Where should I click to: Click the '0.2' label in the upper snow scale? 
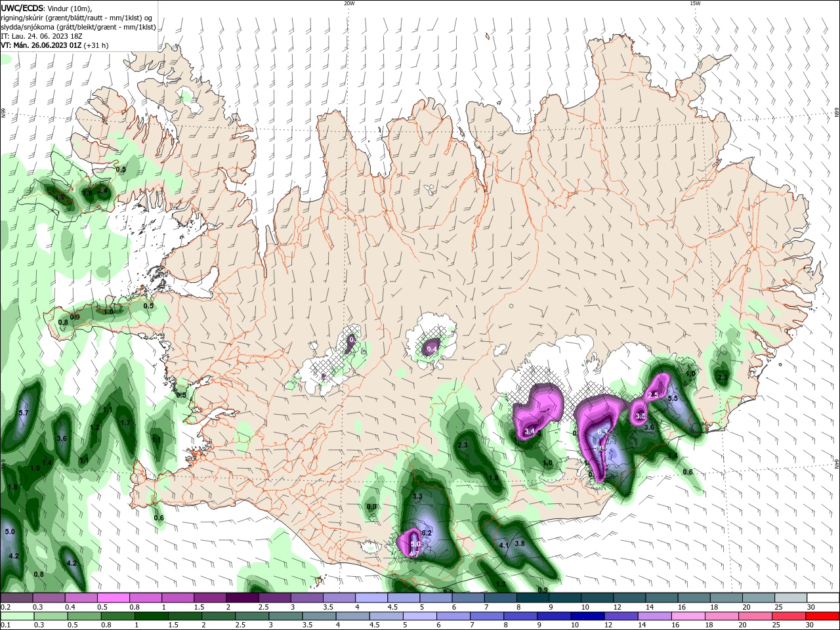point(6,607)
